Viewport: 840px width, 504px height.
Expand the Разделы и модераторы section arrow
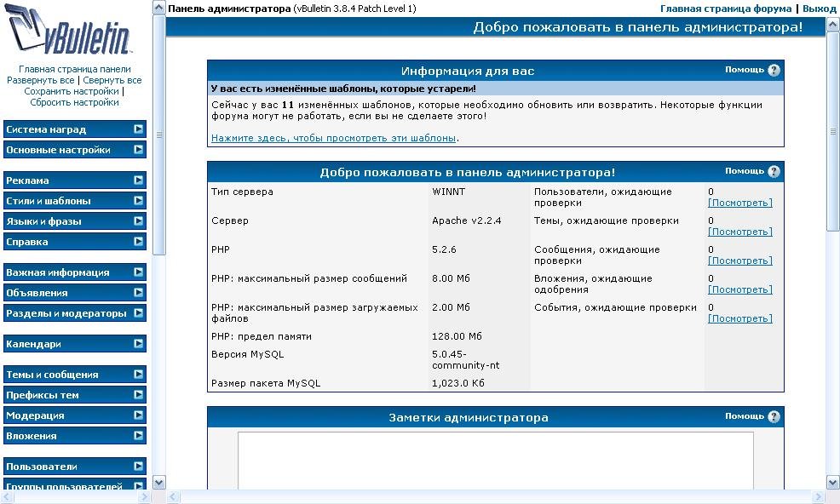pos(138,312)
